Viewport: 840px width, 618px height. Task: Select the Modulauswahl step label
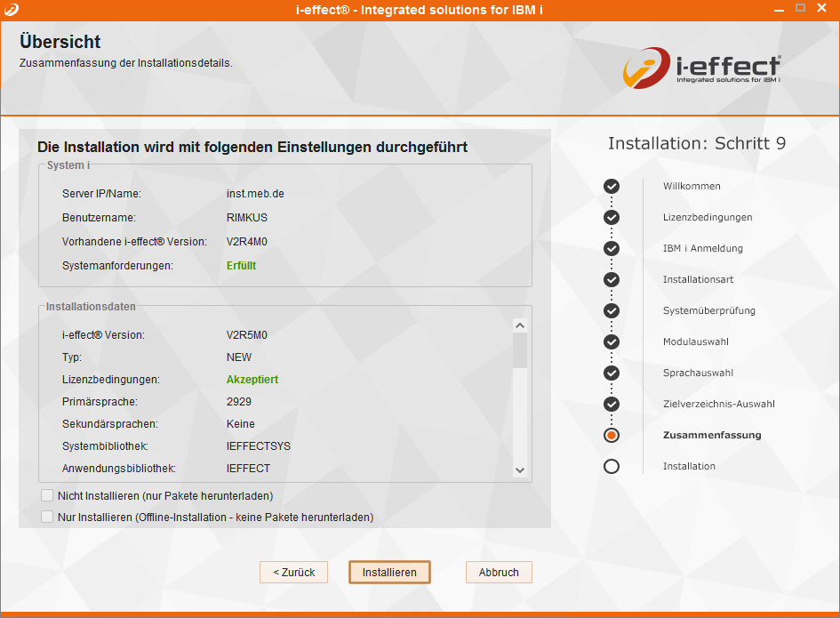[696, 341]
